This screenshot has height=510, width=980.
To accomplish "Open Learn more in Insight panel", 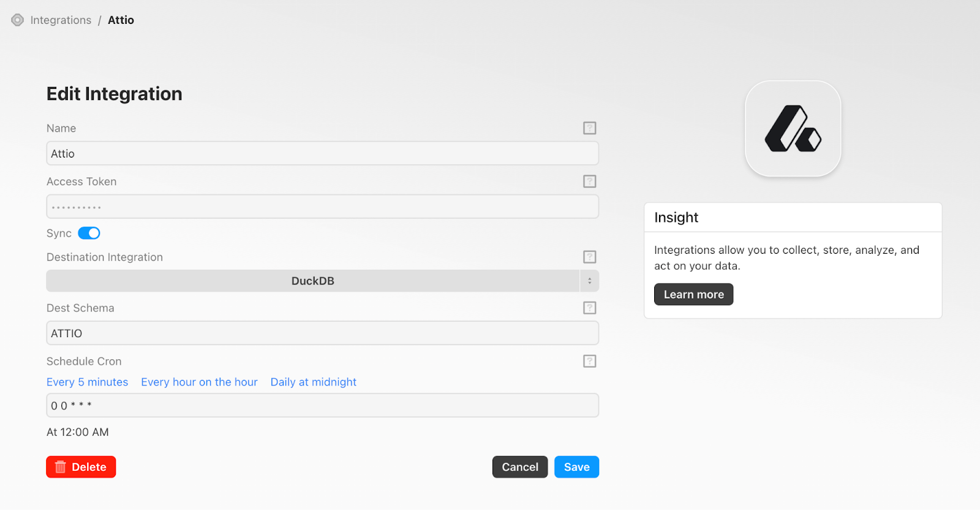I will (693, 294).
